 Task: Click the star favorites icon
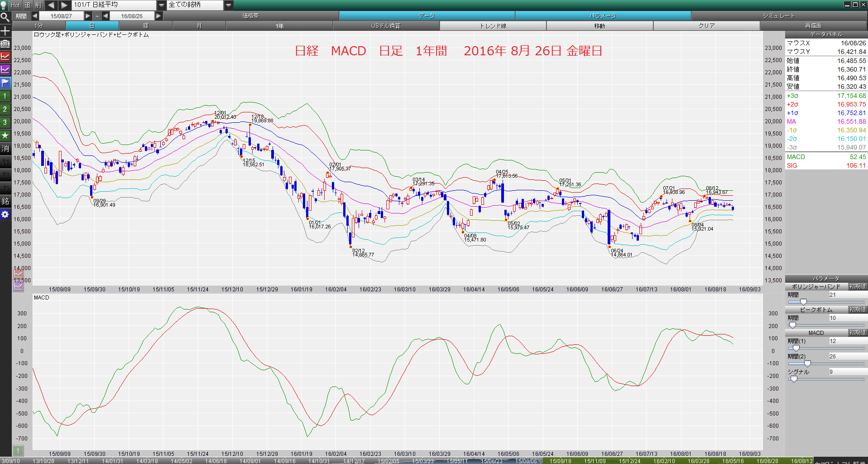[5, 135]
